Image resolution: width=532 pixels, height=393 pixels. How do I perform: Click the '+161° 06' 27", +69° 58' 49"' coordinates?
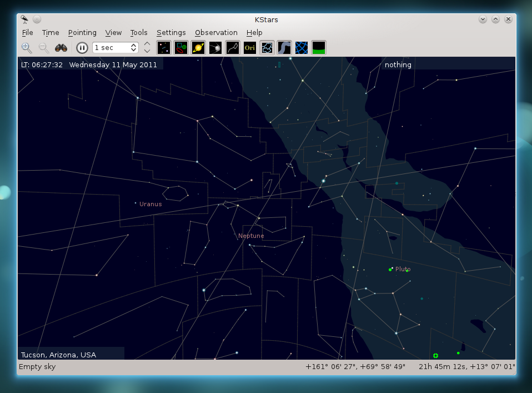355,366
